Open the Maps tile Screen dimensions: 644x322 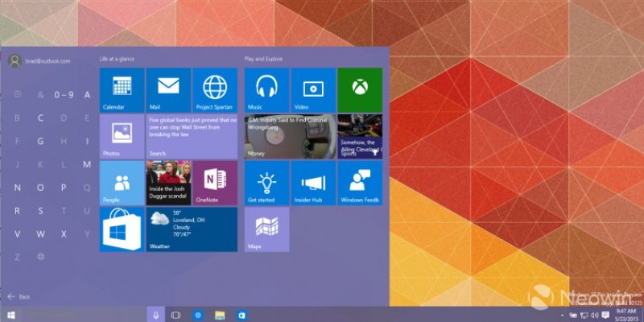(267, 229)
